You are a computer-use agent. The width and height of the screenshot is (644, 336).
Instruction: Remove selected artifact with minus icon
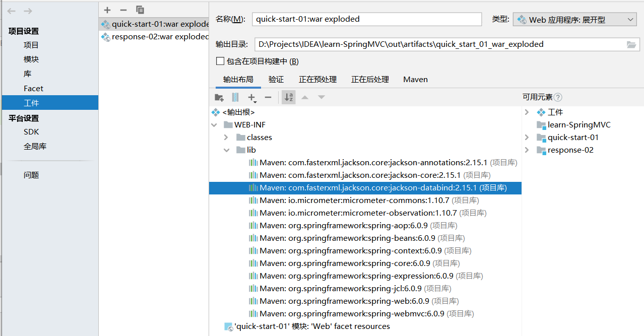tap(123, 10)
